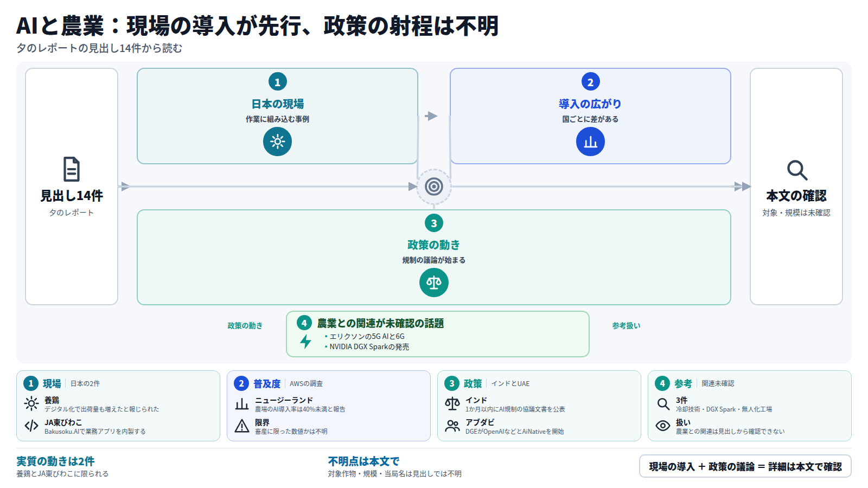Click the document icon above 見出し14件
868x488 pixels.
(72, 169)
